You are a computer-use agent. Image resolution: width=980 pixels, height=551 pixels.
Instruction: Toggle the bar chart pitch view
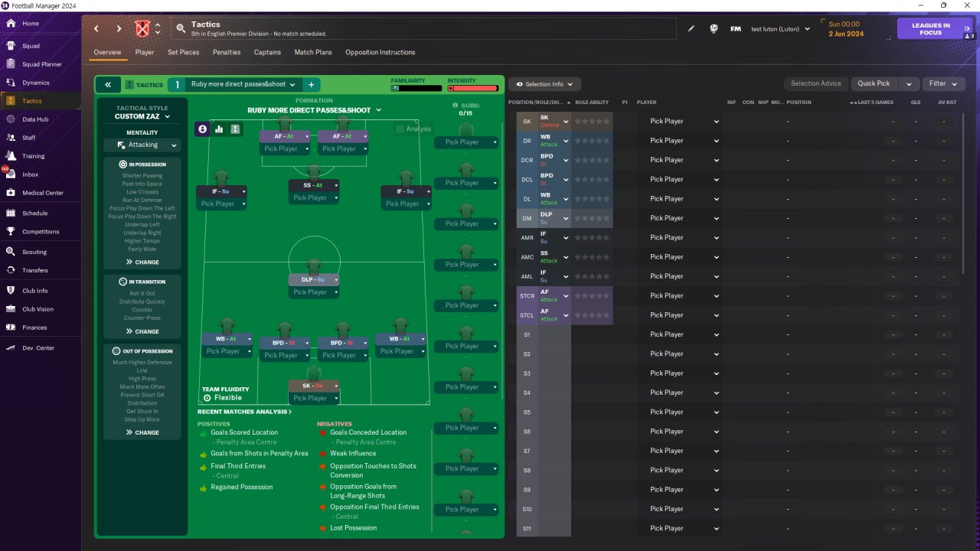tap(219, 129)
